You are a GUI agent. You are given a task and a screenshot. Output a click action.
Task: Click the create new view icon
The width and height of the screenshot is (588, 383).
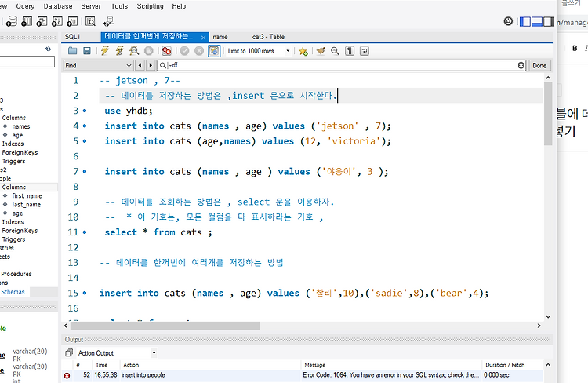(42, 21)
